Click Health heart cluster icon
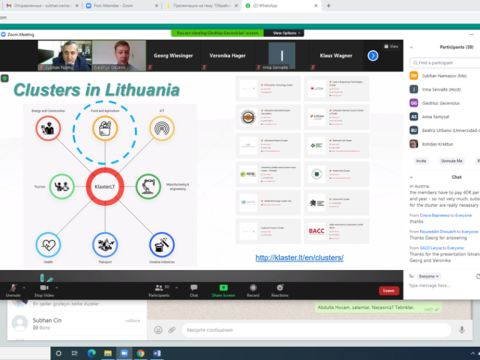480x360 pixels. pyautogui.click(x=48, y=245)
